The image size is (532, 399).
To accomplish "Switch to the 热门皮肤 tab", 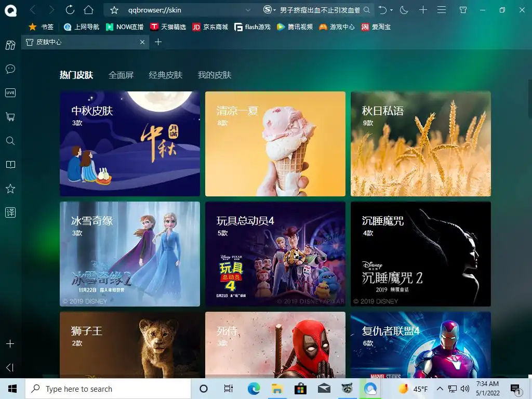I will (76, 75).
